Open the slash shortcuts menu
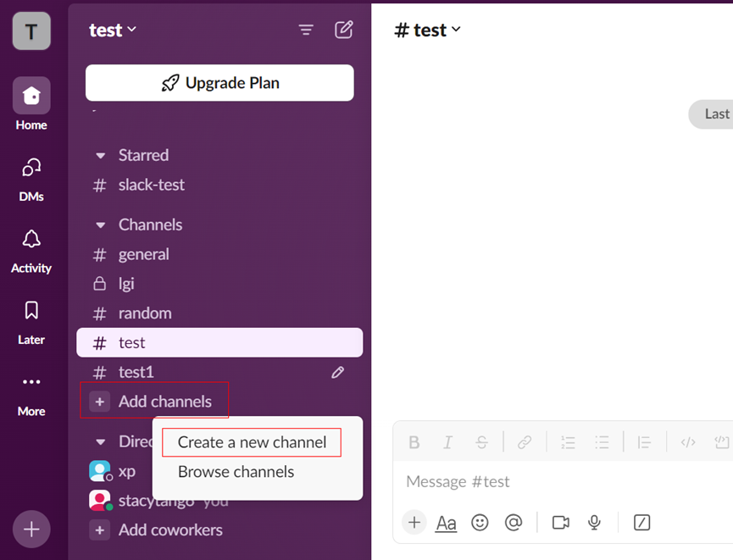Viewport: 733px width, 560px height. [641, 522]
